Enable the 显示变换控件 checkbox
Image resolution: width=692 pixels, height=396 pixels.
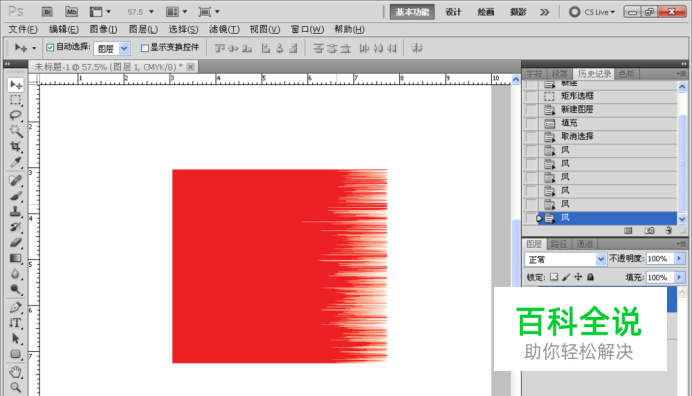[145, 48]
